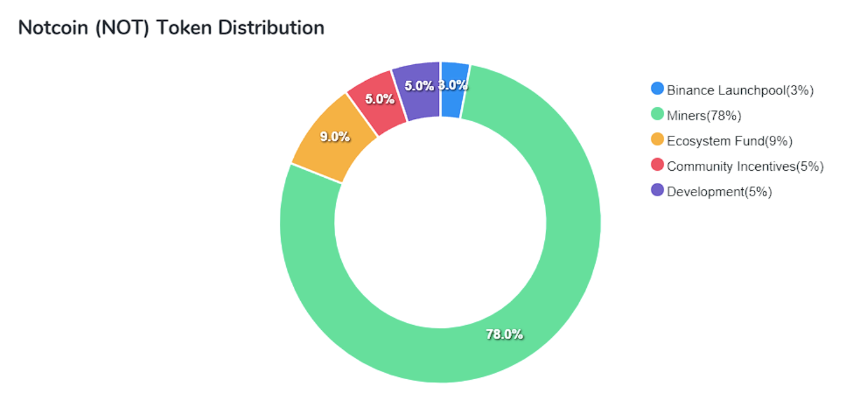Click the 9.0% data label

[335, 136]
